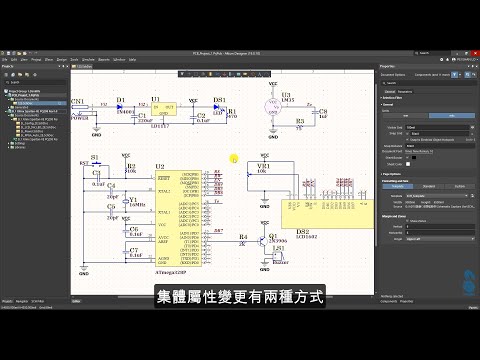Select the signal harness tool in active bar
The width and height of the screenshot is (480, 360).
231,74
